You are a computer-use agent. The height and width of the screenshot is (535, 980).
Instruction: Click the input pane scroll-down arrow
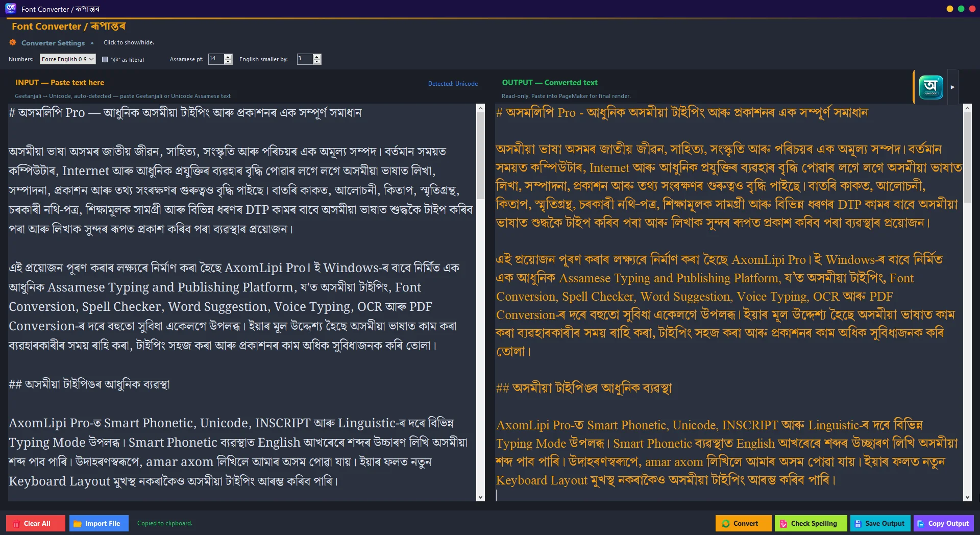(480, 497)
